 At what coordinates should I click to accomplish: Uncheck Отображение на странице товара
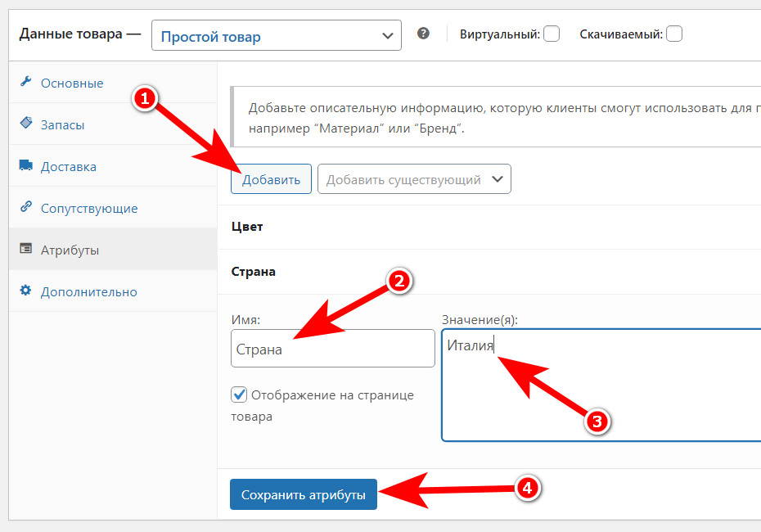[x=239, y=394]
